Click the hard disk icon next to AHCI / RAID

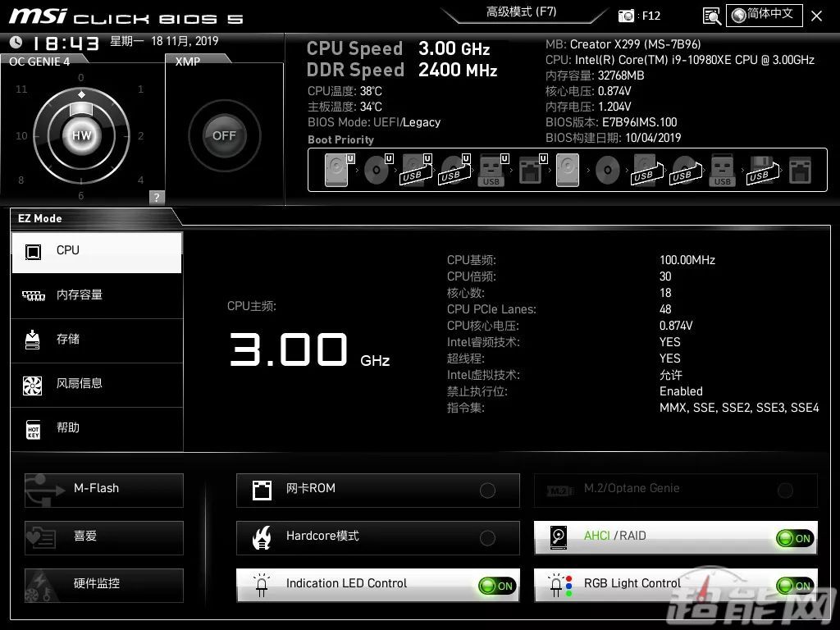point(559,537)
